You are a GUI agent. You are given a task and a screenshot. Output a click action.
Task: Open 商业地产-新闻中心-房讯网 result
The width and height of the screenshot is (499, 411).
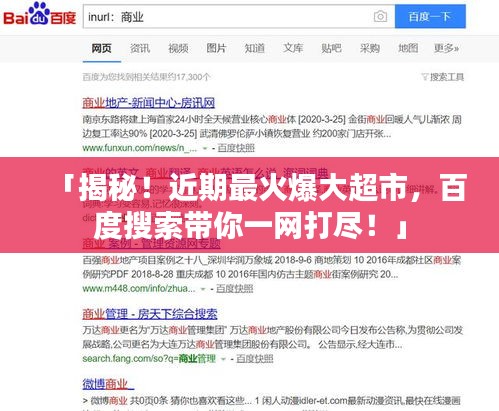(x=149, y=103)
